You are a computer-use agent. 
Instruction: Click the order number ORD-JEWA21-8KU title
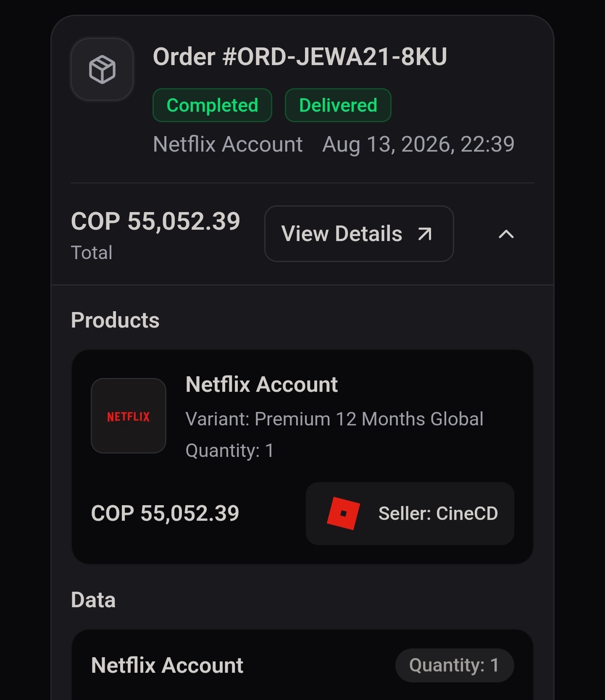coord(300,57)
